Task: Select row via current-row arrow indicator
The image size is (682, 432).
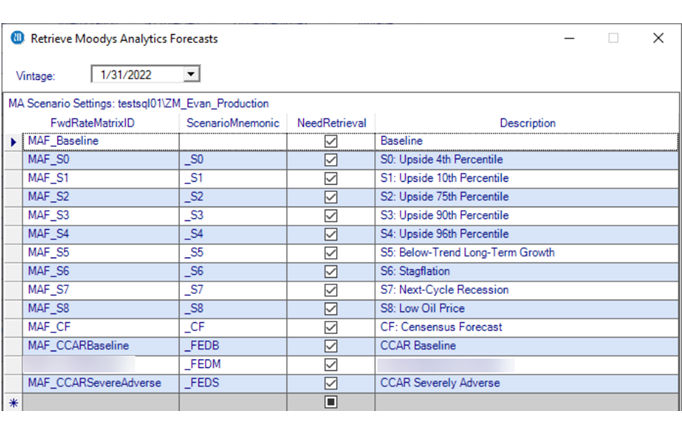Action: click(x=13, y=142)
